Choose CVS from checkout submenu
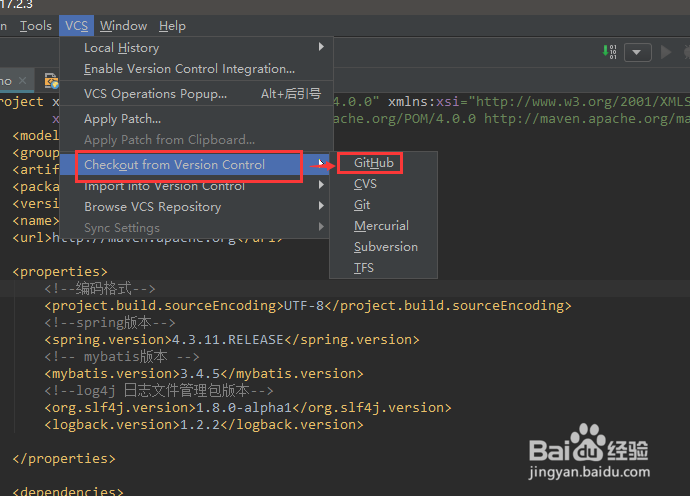The width and height of the screenshot is (690, 496). click(x=383, y=184)
